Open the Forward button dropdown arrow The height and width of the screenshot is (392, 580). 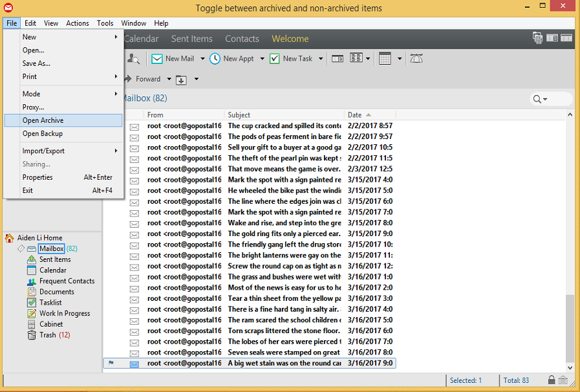coord(169,80)
